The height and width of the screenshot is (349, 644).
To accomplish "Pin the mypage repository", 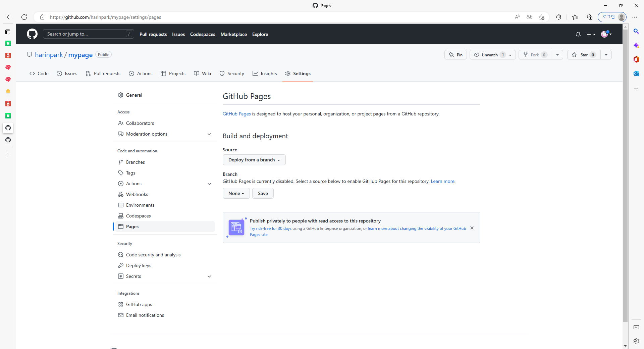I will 455,55.
